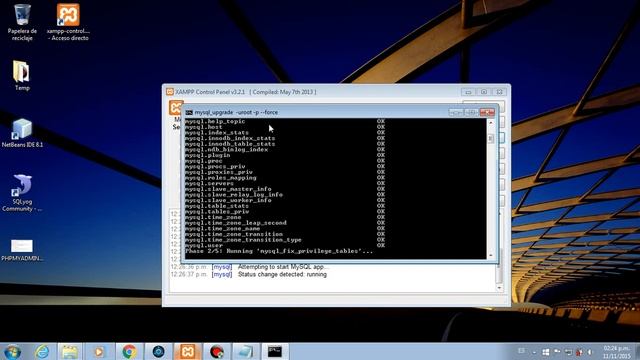Close the XAMPP Control Panel window
640x360 pixels.
pos(499,92)
